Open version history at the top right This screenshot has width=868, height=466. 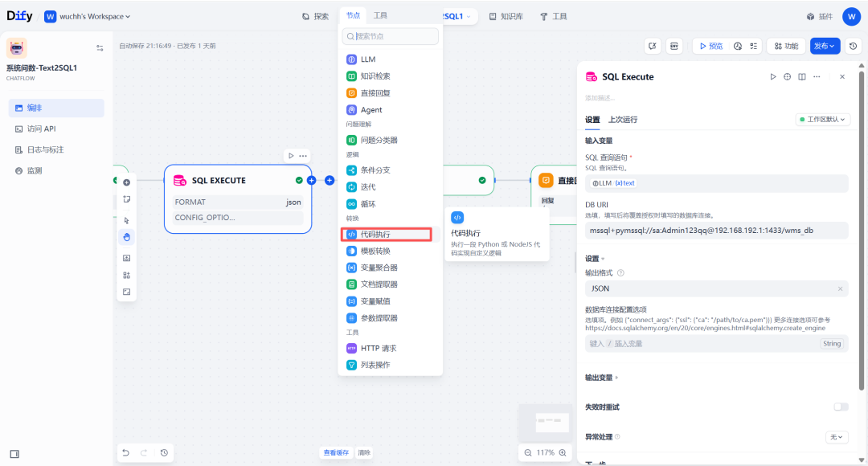pyautogui.click(x=853, y=46)
